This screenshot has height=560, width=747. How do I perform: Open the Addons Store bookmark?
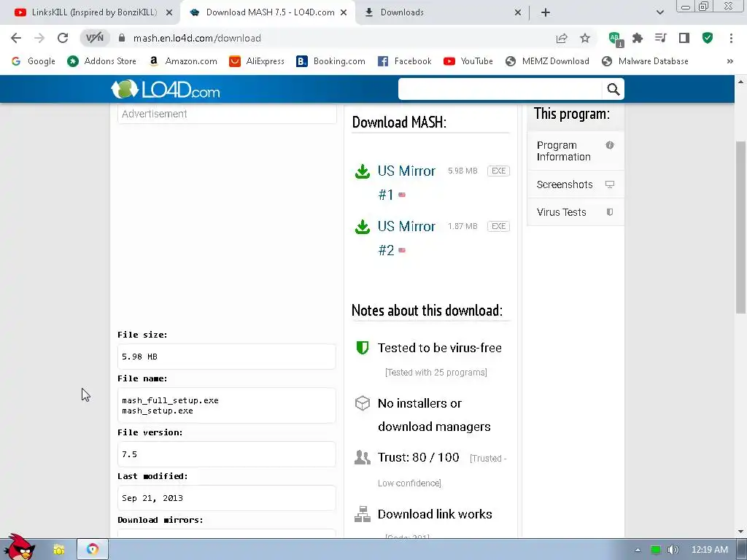[102, 61]
